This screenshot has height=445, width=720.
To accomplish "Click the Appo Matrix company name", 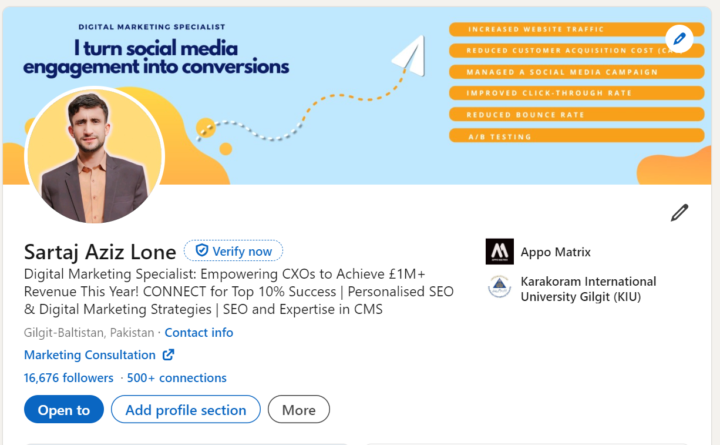I will pos(556,252).
